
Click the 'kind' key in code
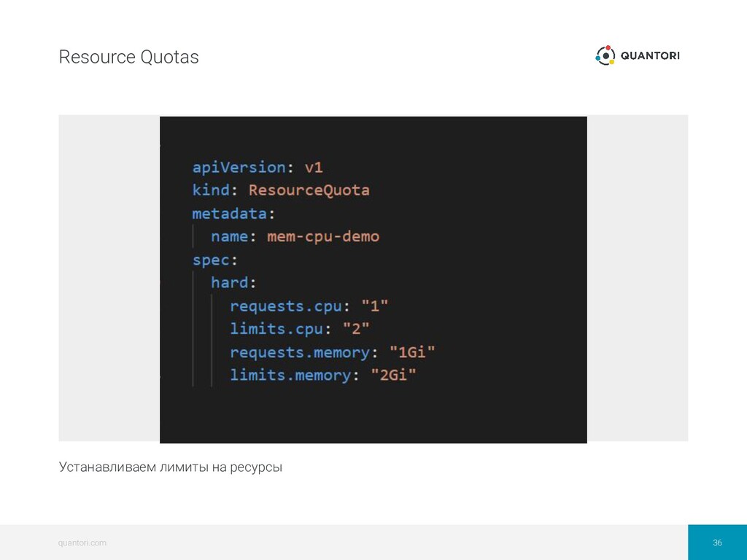click(211, 190)
